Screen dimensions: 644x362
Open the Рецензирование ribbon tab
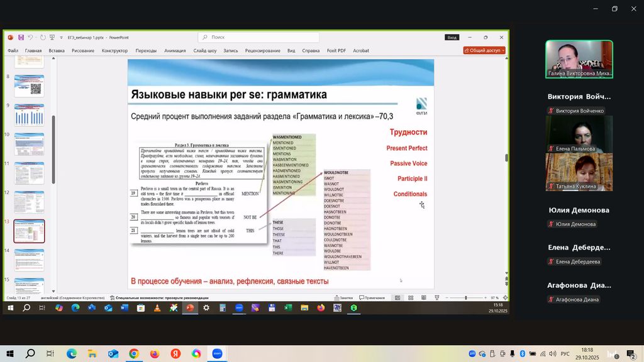(x=262, y=50)
